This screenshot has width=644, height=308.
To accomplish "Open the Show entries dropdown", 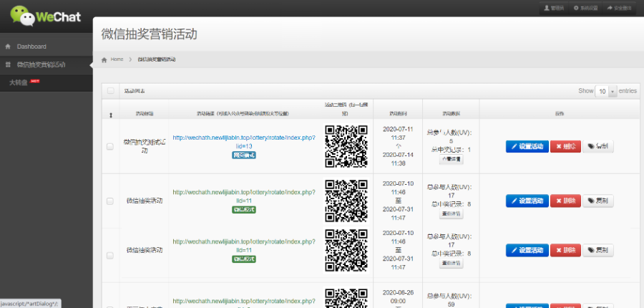I will (606, 92).
